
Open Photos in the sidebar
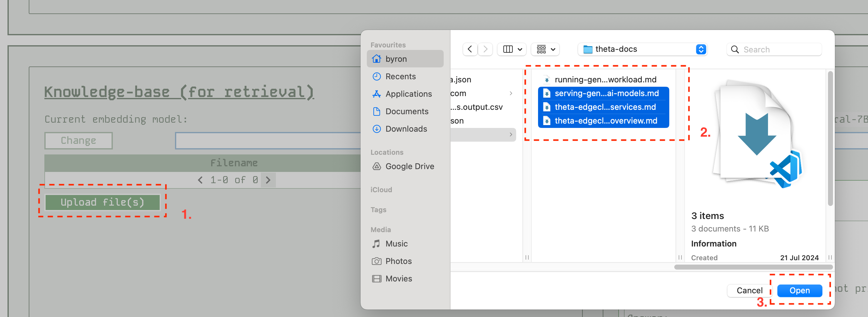pos(398,261)
